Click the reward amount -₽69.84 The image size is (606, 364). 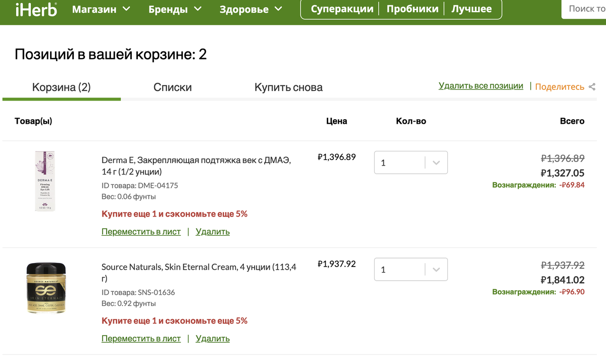572,185
